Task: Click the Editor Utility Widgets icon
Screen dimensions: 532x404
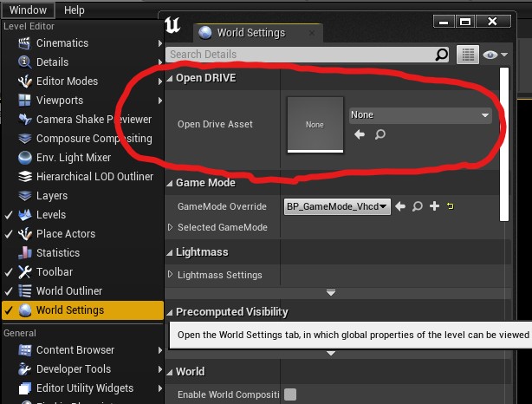Action: 25,388
